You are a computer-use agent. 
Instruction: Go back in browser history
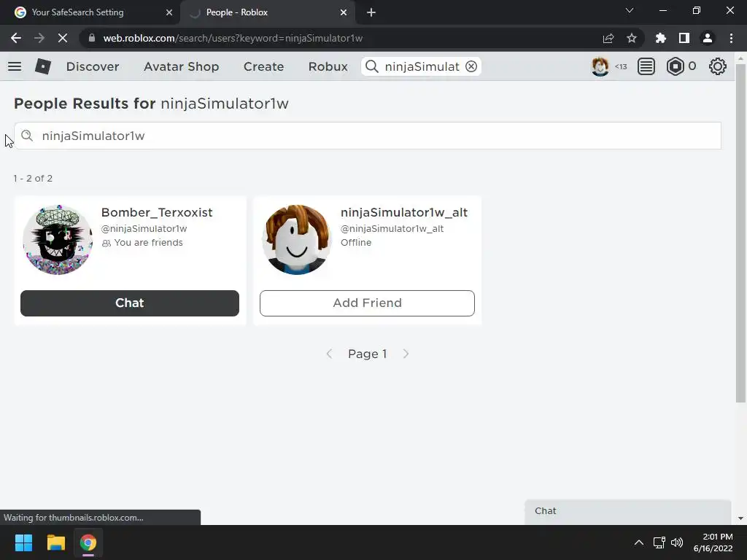tap(16, 38)
